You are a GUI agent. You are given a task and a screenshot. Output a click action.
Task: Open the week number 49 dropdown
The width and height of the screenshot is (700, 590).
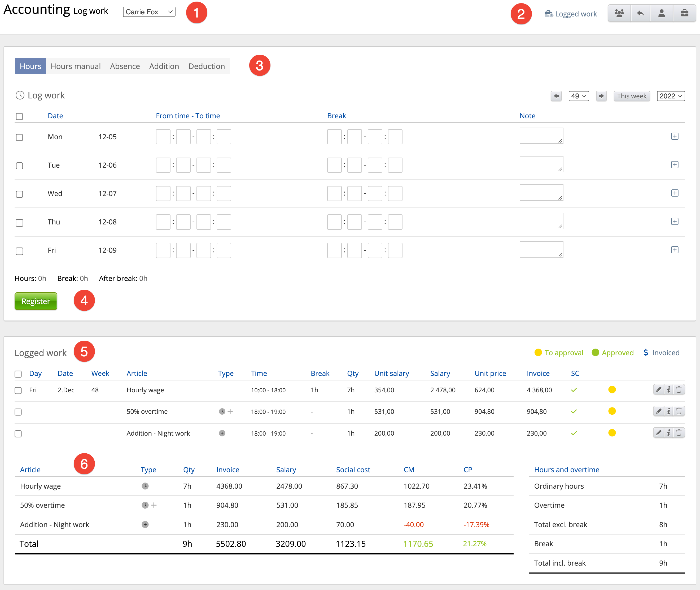[x=579, y=96]
